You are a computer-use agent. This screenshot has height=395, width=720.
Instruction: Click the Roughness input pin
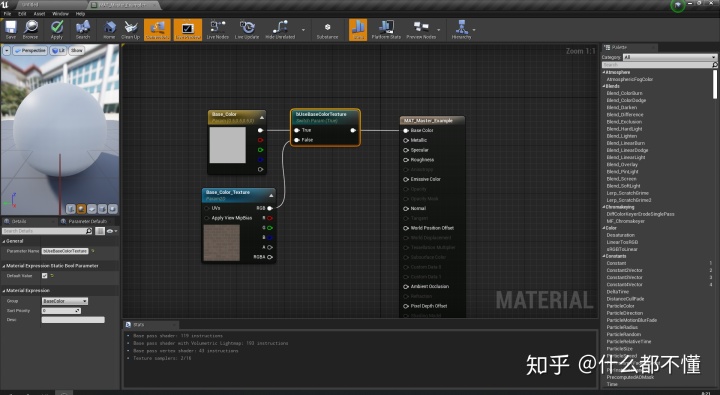click(406, 160)
